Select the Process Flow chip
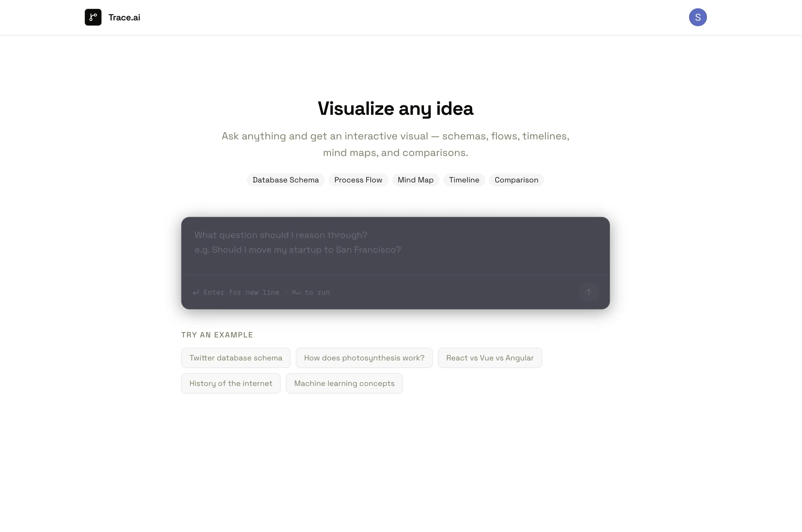 tap(358, 180)
